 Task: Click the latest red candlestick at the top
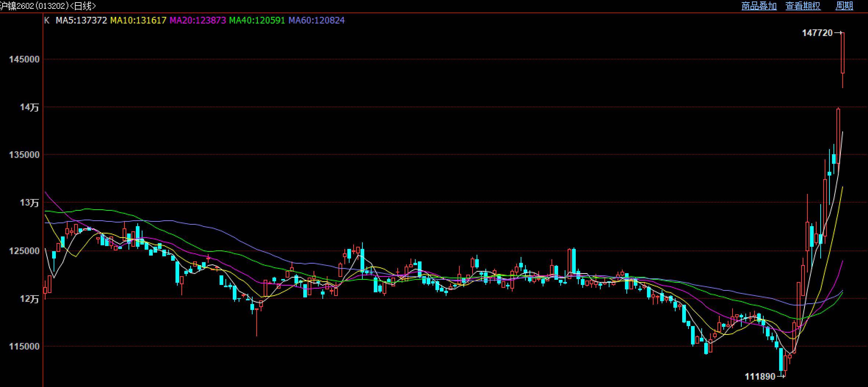click(843, 53)
